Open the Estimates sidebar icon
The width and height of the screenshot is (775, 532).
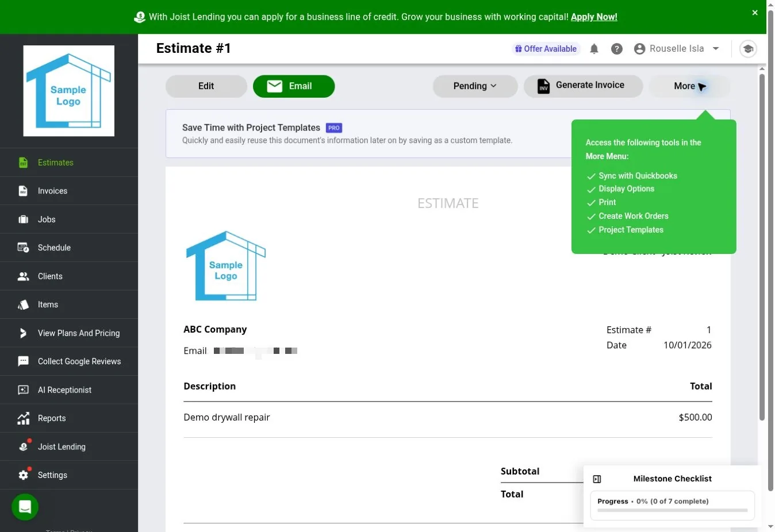(23, 163)
